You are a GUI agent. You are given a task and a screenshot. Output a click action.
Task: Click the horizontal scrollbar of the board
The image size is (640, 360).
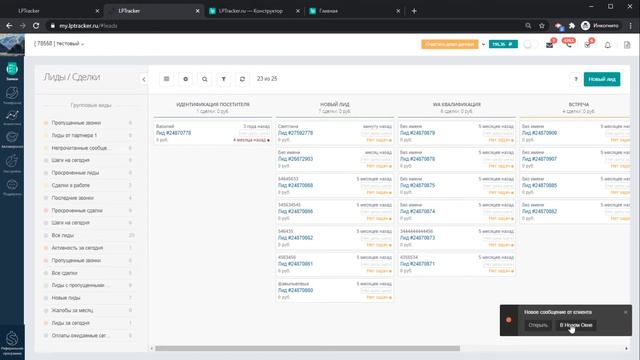click(307, 349)
